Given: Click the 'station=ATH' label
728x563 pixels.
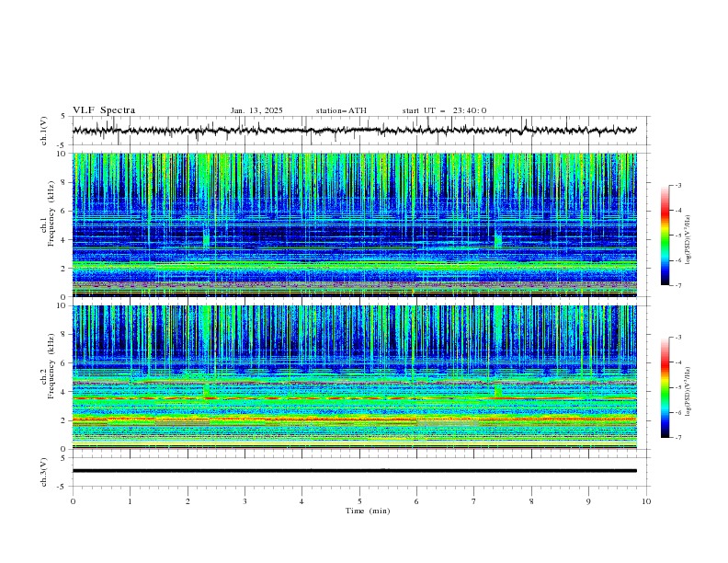Looking at the screenshot, I should tap(341, 110).
